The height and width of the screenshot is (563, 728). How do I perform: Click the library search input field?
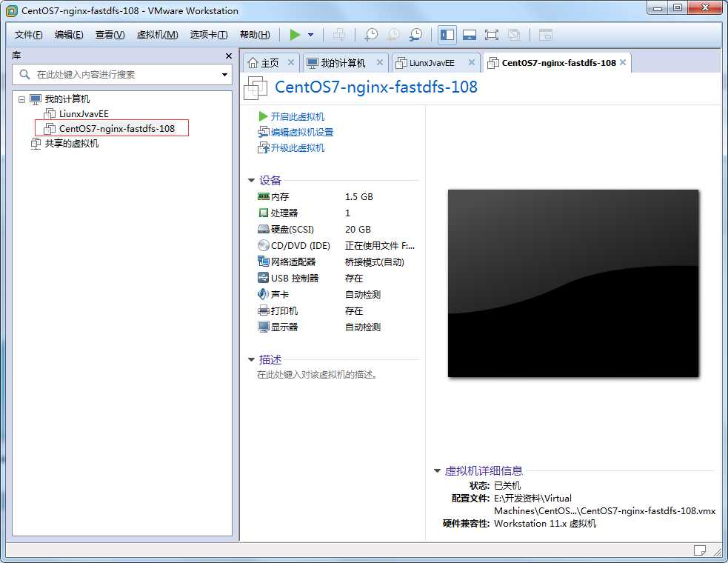(x=121, y=74)
